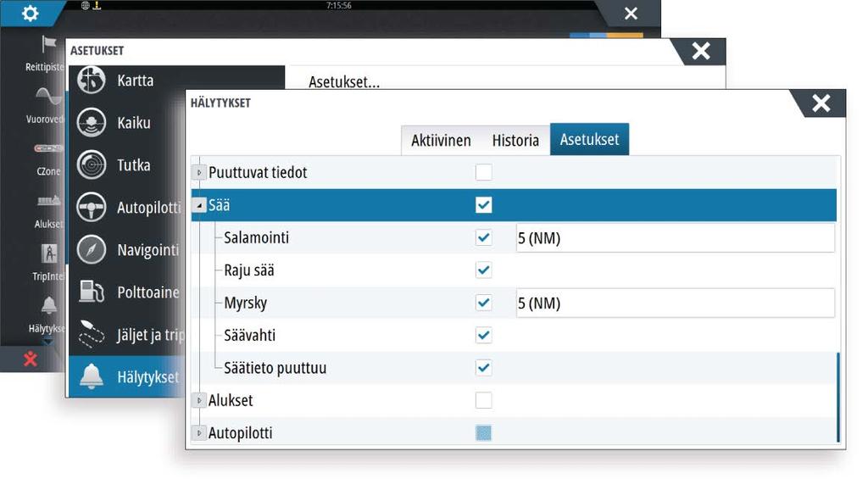Uncheck the Säävahti checkbox
This screenshot has height=490, width=868.
(483, 335)
